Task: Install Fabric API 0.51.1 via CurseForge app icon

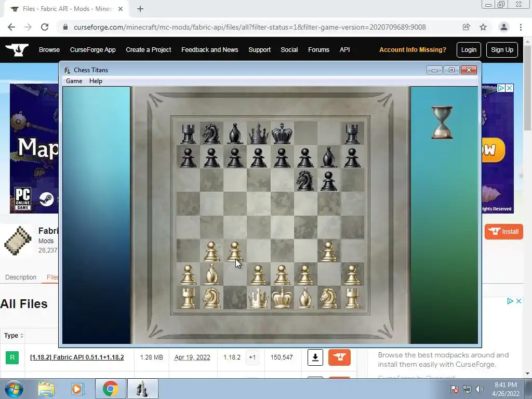Action: click(x=339, y=357)
